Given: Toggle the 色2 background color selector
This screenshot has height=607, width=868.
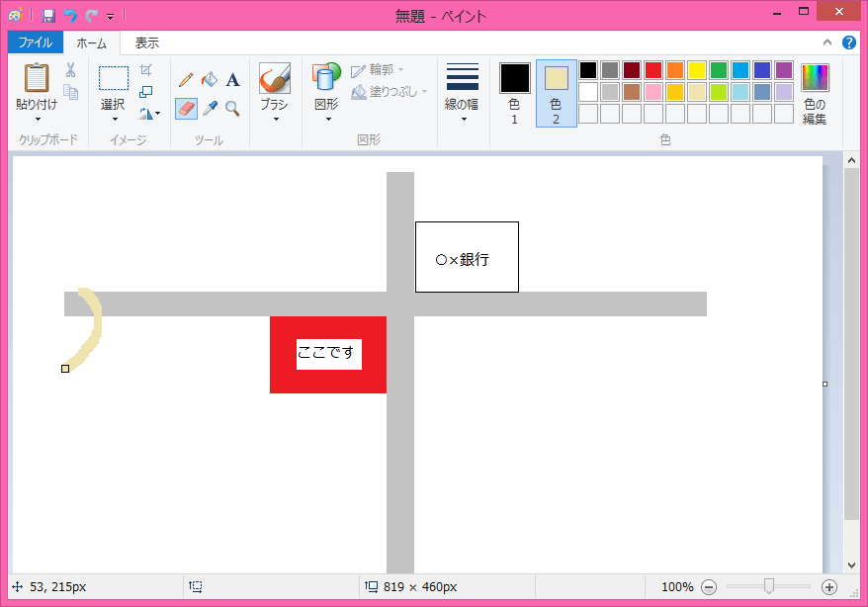Looking at the screenshot, I should coord(556,94).
